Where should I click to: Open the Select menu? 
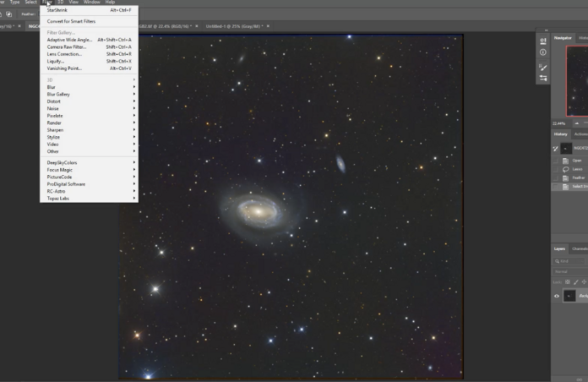[x=30, y=3]
